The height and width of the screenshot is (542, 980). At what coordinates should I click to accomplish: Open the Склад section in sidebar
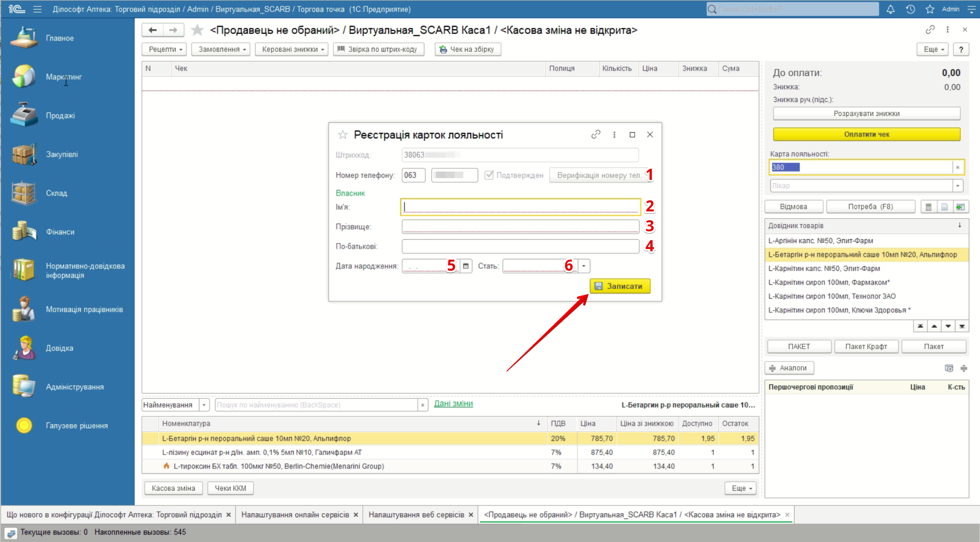pos(56,193)
